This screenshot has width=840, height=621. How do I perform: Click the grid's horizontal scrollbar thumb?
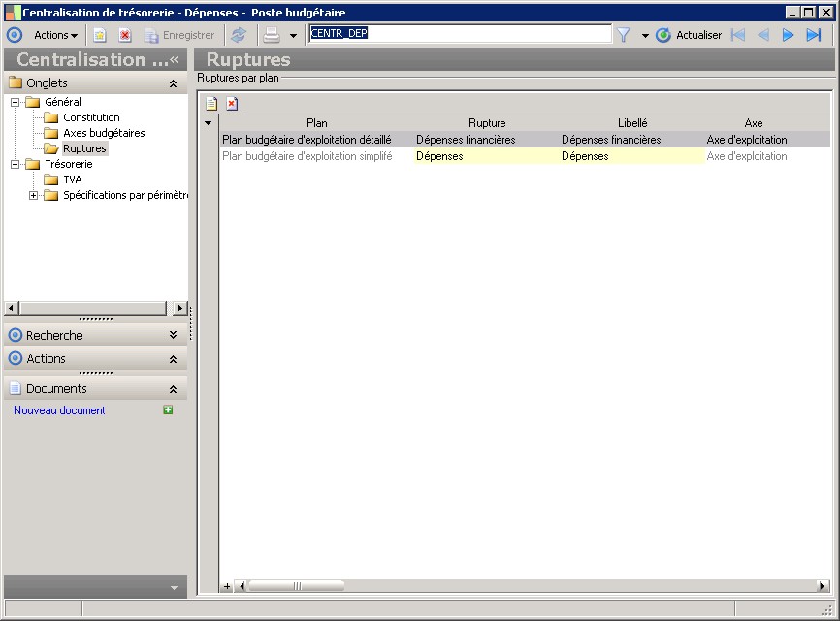297,586
